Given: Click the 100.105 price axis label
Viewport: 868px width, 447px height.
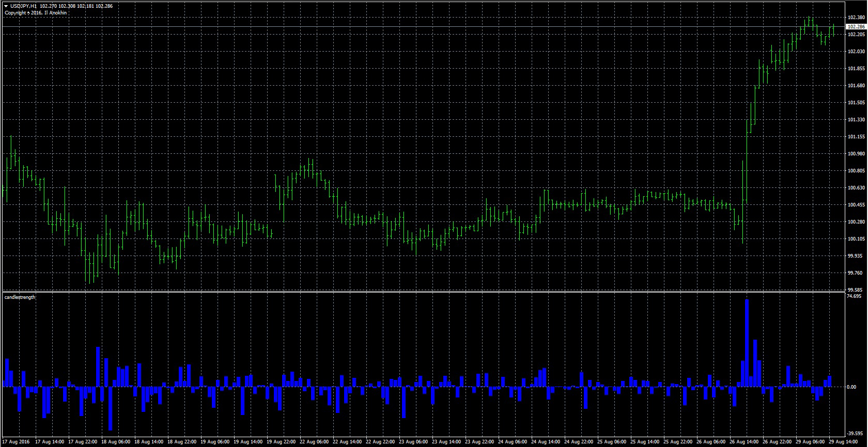Looking at the screenshot, I should click(856, 239).
